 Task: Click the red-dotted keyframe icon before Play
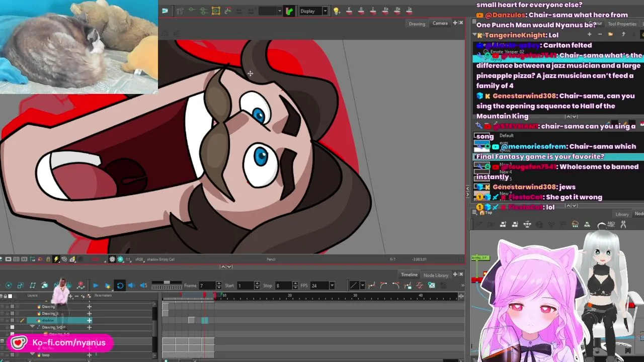pyautogui.click(x=80, y=286)
